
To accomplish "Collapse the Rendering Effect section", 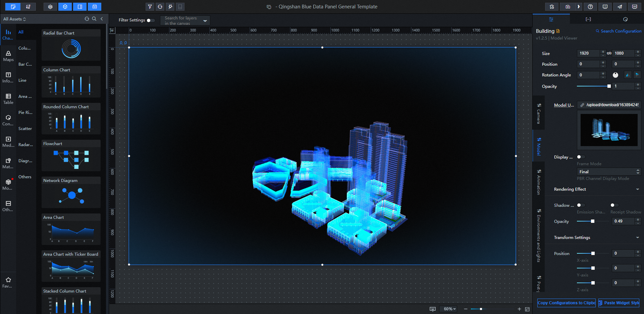I will point(637,189).
